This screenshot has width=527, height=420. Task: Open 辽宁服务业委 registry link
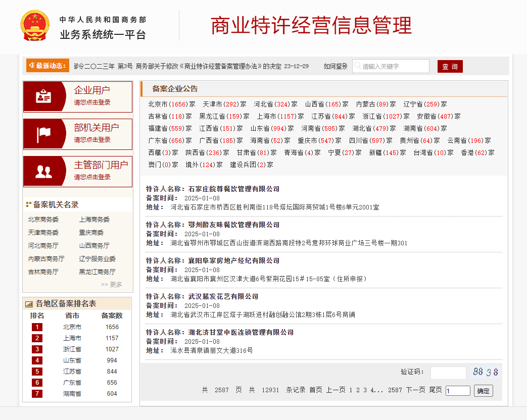pos(98,258)
